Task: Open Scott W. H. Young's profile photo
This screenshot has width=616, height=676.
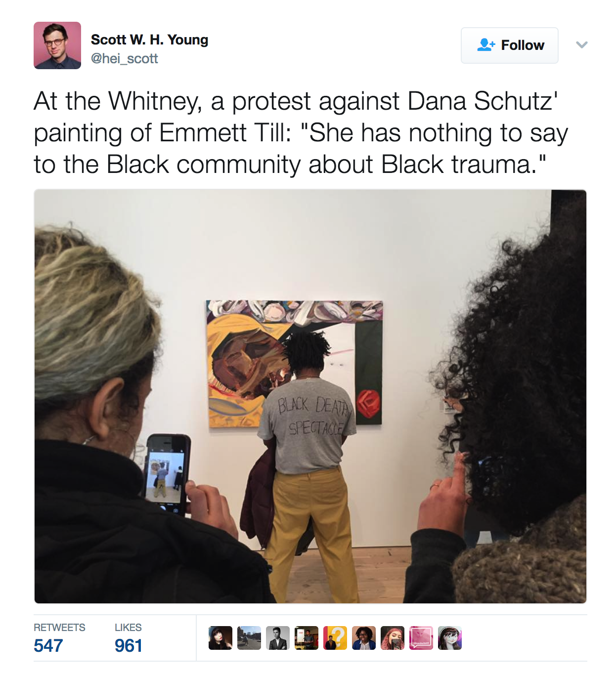Action: click(57, 45)
